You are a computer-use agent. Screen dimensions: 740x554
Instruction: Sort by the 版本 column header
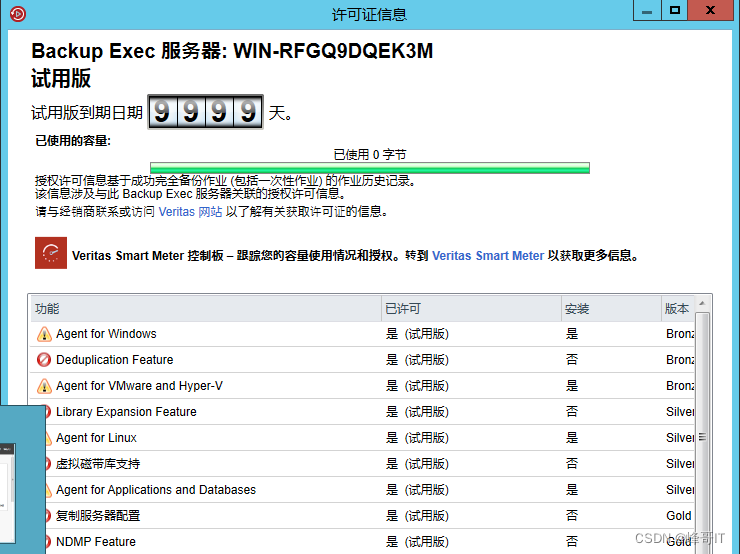click(x=678, y=309)
